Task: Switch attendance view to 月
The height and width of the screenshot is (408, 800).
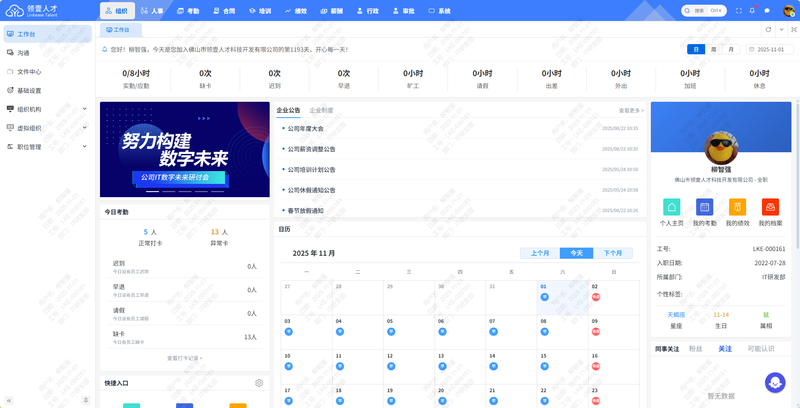Action: coord(731,49)
